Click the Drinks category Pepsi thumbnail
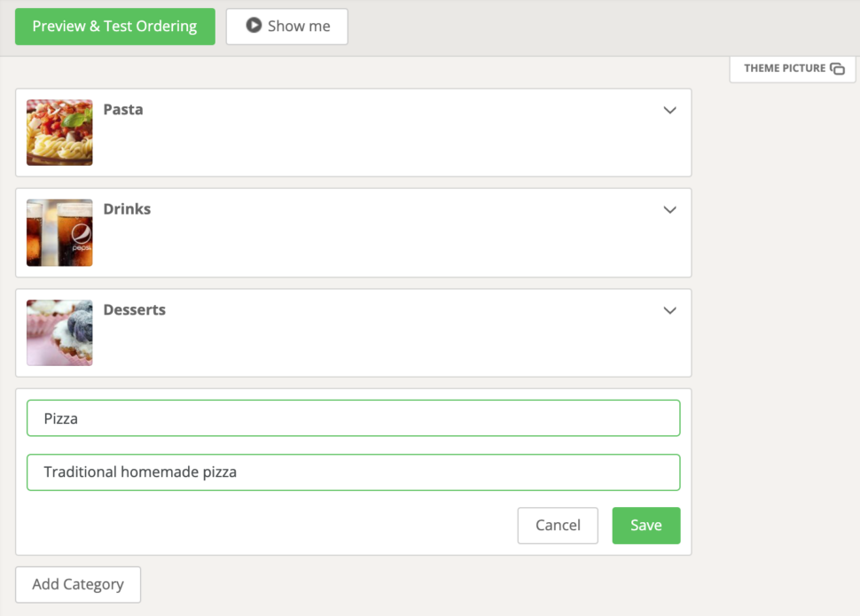Screen dimensions: 860x616 tap(59, 232)
